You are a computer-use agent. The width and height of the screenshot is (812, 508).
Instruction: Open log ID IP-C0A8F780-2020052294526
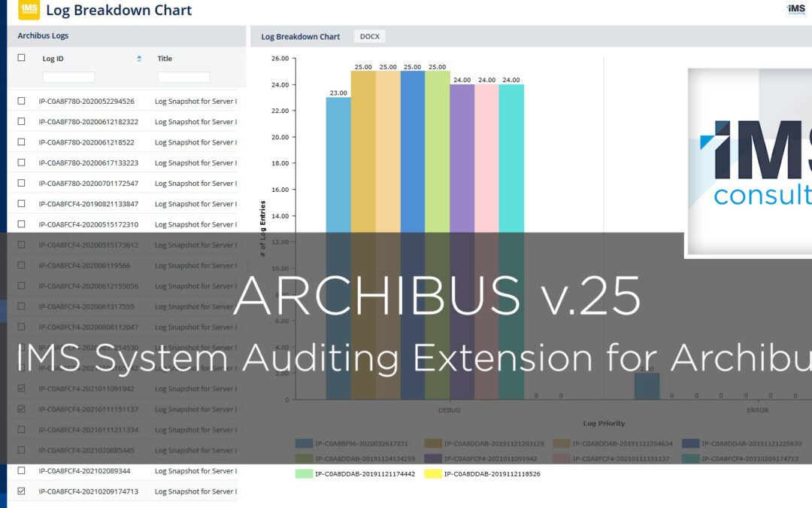click(86, 101)
